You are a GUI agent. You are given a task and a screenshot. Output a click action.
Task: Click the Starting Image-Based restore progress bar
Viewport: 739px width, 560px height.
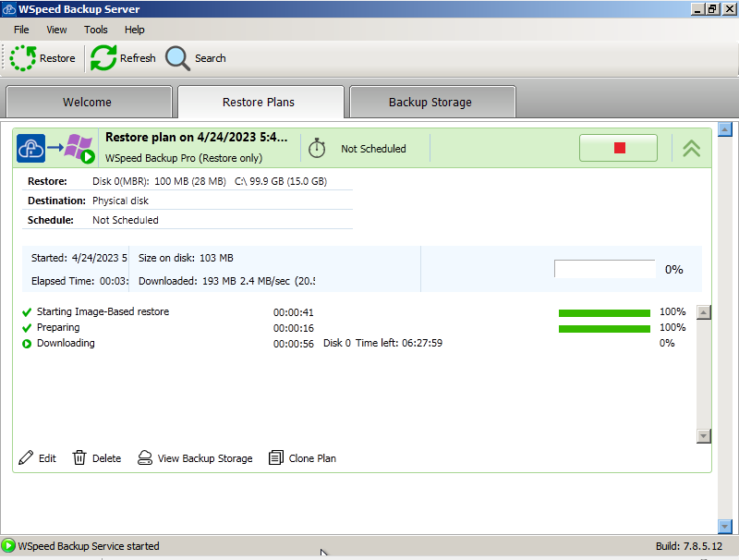604,313
